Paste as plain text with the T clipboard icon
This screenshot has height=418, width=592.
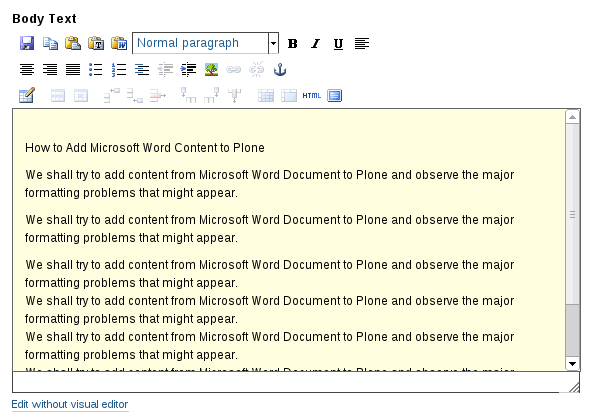(x=96, y=43)
